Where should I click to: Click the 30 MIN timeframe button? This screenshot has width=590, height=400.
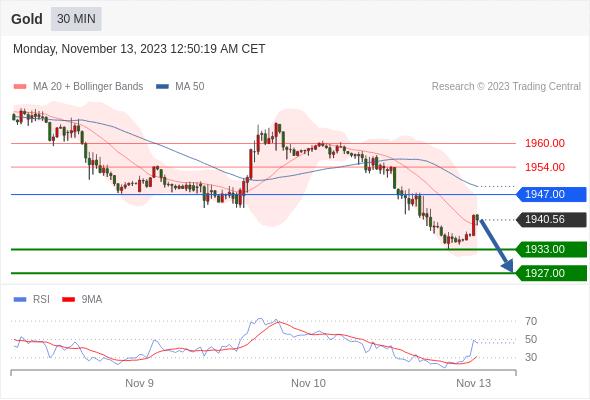coord(76,19)
